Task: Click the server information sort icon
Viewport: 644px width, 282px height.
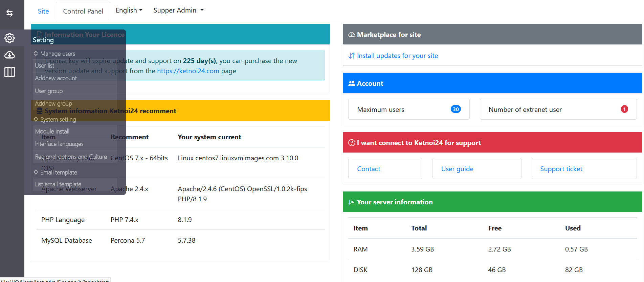Action: [x=352, y=202]
